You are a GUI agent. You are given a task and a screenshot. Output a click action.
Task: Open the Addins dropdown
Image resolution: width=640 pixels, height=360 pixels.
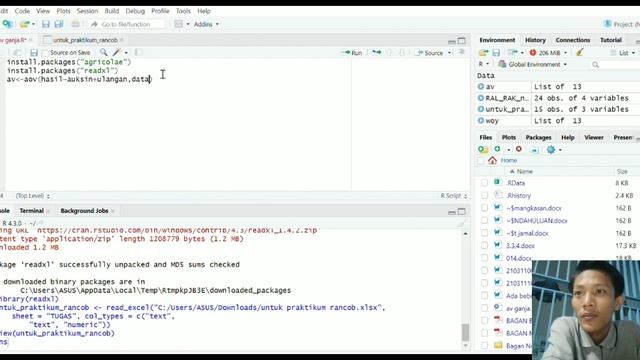point(206,24)
